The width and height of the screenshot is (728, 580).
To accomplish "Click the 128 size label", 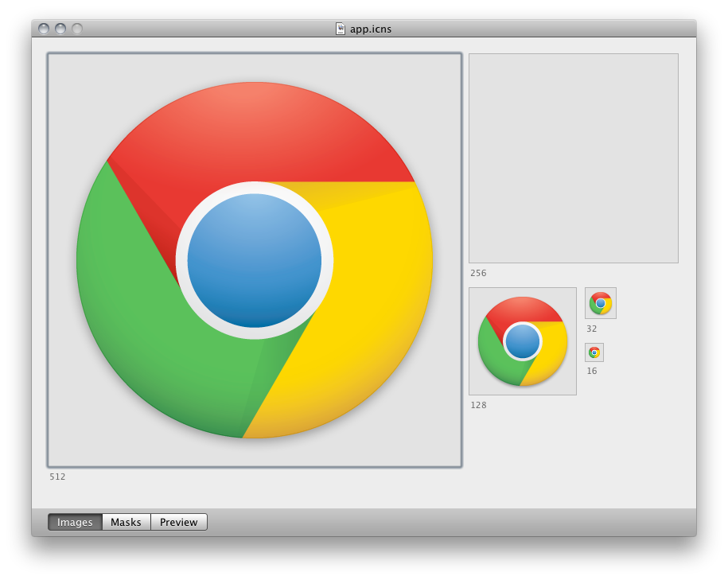I will coord(478,405).
